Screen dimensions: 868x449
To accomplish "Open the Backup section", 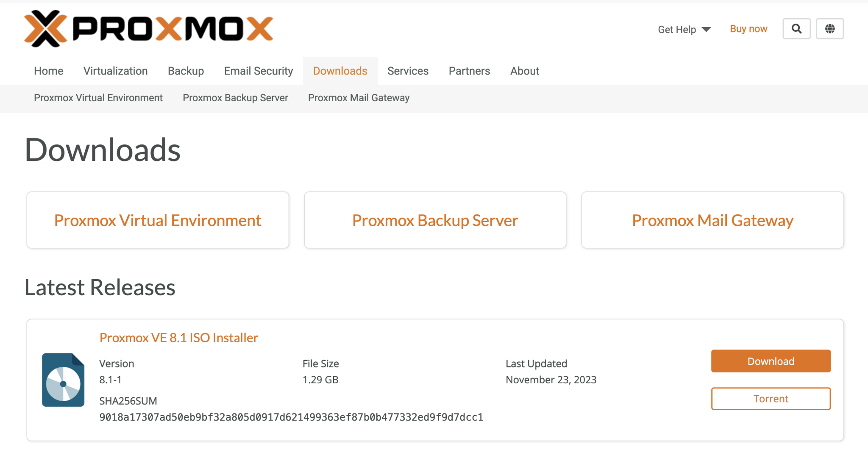I will point(186,71).
